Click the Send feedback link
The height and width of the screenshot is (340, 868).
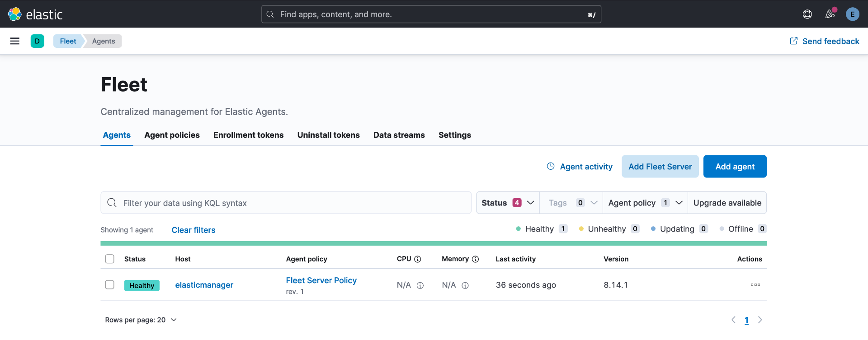825,41
